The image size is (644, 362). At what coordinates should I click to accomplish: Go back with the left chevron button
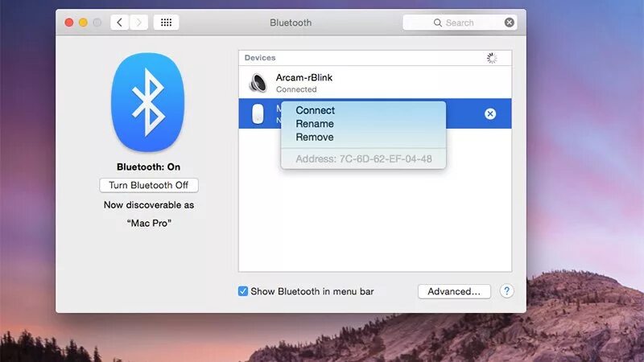pos(119,23)
